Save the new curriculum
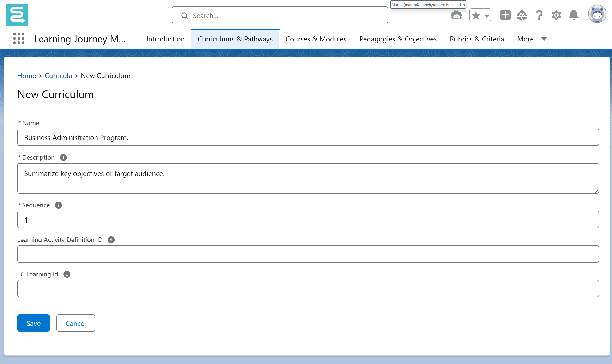The height and width of the screenshot is (364, 612). click(x=33, y=323)
